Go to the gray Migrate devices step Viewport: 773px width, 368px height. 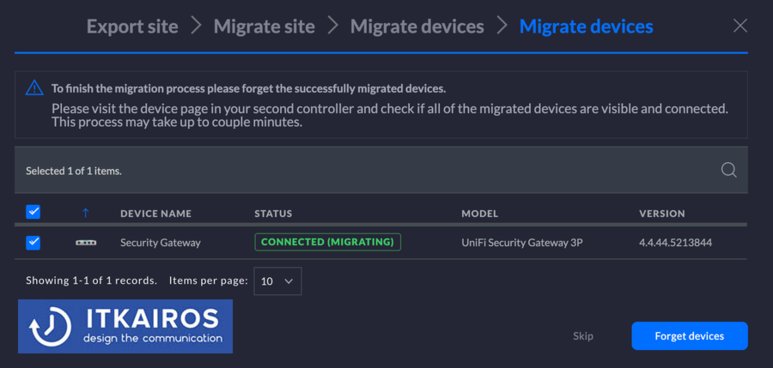point(417,26)
